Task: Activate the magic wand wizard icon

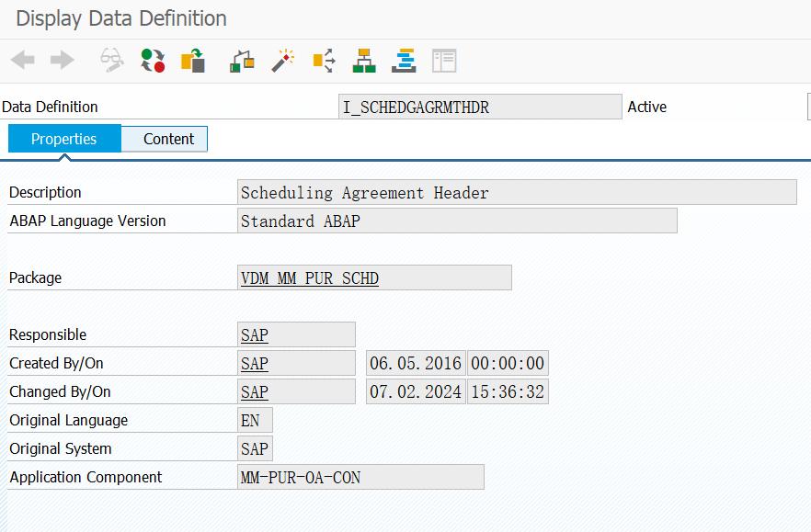Action: coord(281,60)
